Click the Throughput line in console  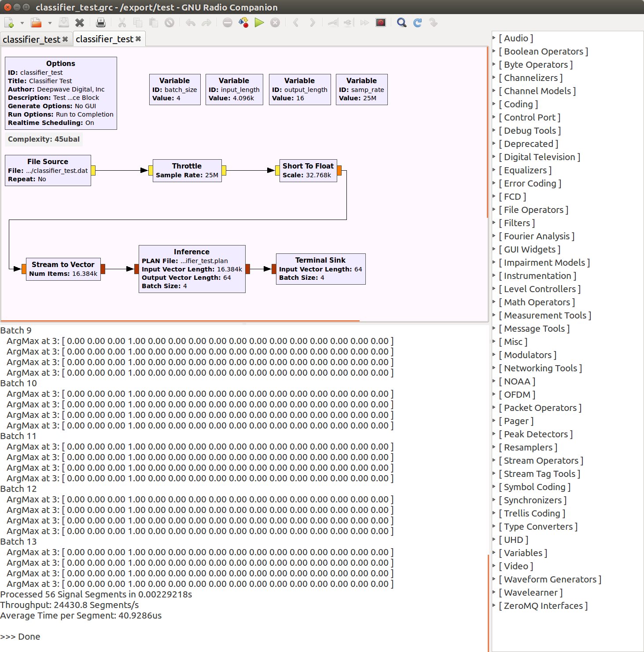(70, 605)
